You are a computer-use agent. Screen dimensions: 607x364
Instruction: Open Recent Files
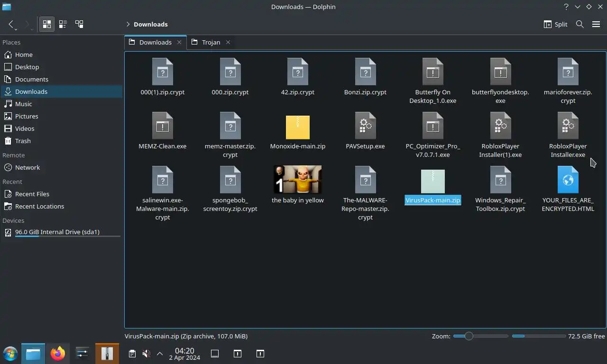(61, 194)
